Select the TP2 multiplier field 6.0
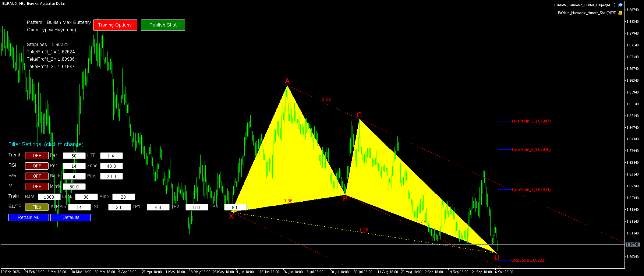This screenshot has width=644, height=276. [197, 207]
